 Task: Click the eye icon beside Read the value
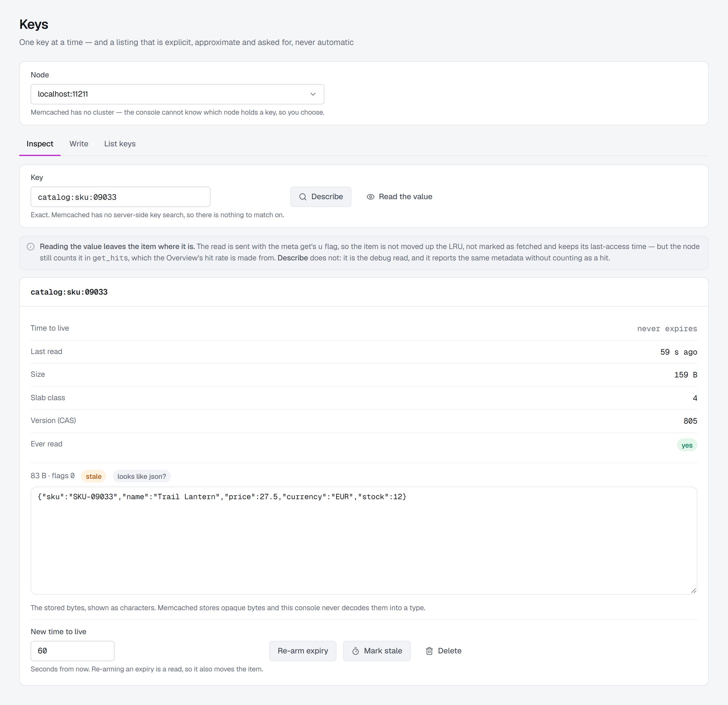pos(370,197)
